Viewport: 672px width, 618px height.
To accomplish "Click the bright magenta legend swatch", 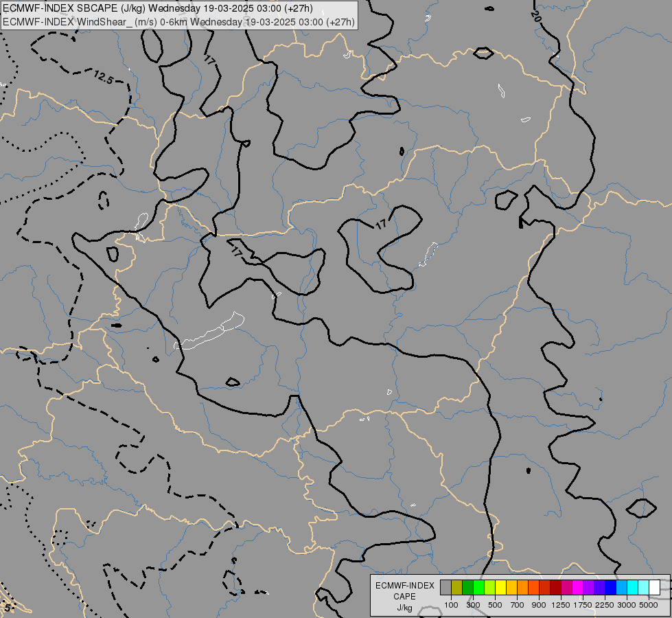I will point(578,587).
